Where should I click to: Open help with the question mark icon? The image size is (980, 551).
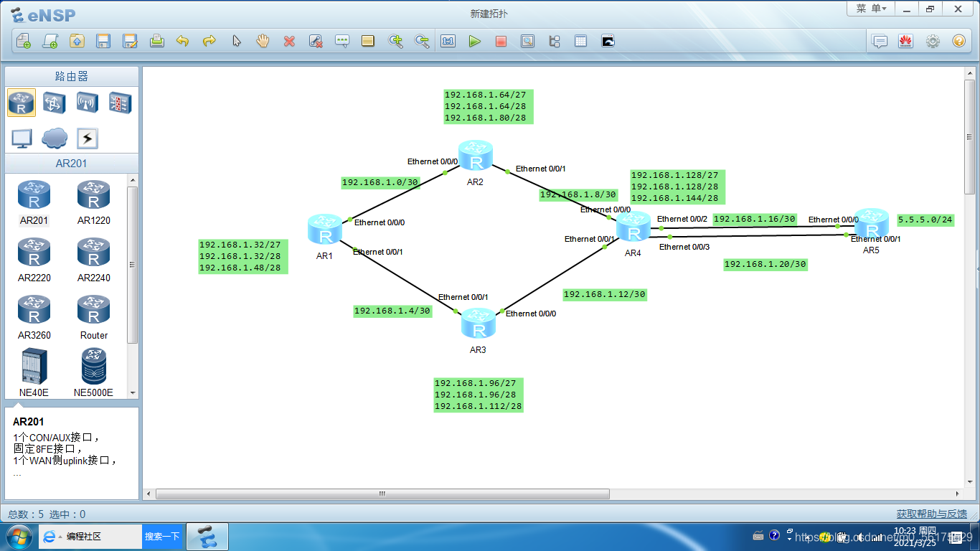[959, 41]
